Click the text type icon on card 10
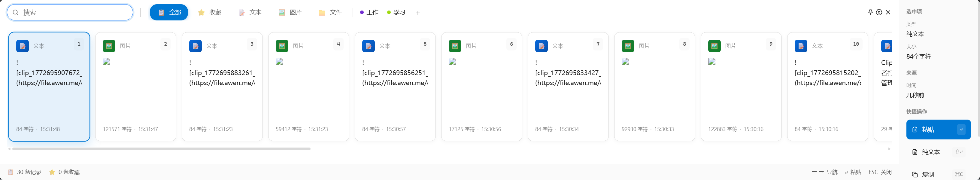 [x=801, y=46]
